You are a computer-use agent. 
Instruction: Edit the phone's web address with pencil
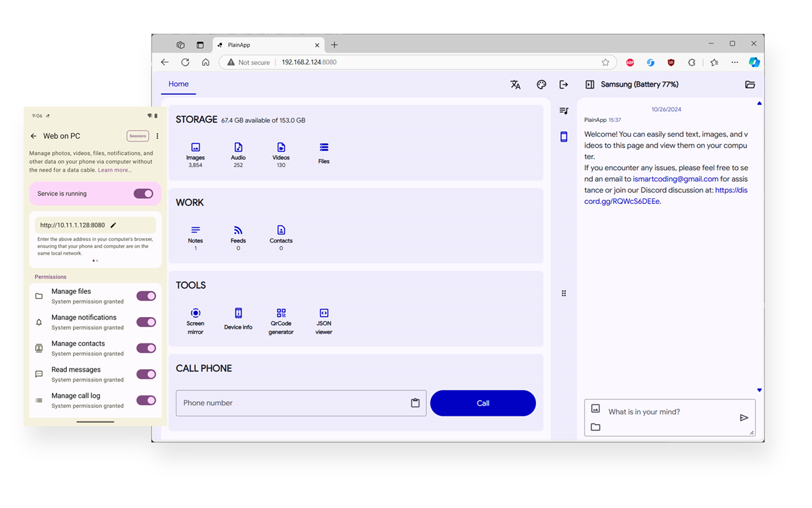(x=113, y=225)
